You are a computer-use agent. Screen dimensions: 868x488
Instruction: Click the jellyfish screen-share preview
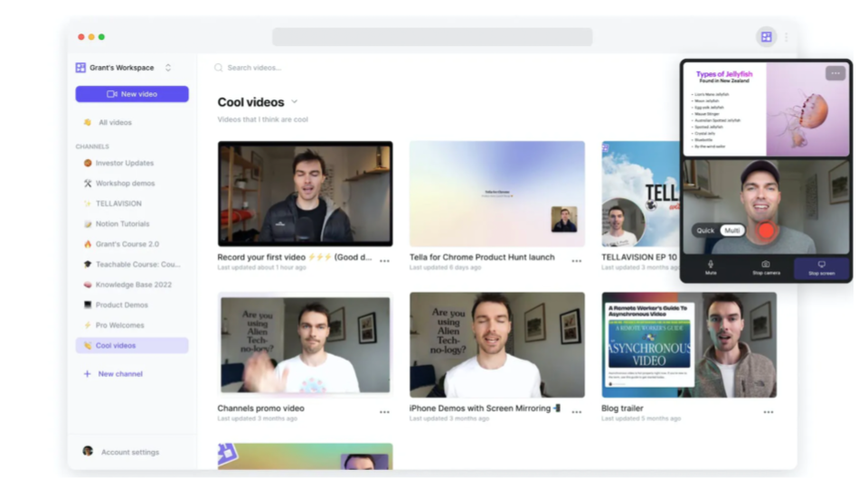pos(766,109)
